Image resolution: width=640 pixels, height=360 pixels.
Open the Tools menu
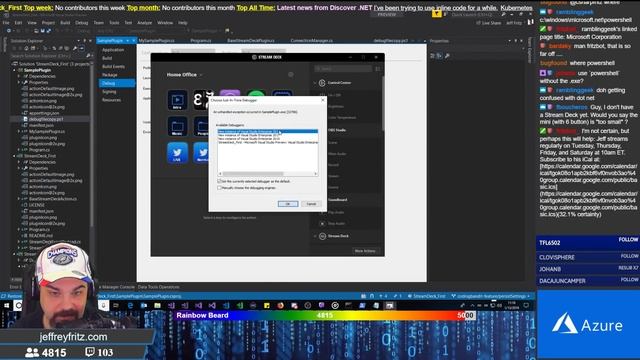[x=114, y=23]
